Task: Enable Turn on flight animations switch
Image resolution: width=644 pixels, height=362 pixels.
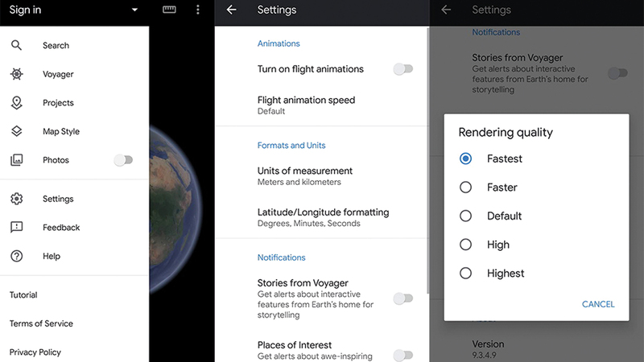Action: coord(402,69)
